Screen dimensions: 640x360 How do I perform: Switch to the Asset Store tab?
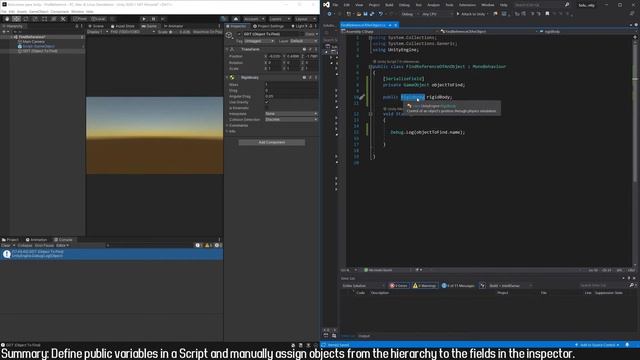122,26
